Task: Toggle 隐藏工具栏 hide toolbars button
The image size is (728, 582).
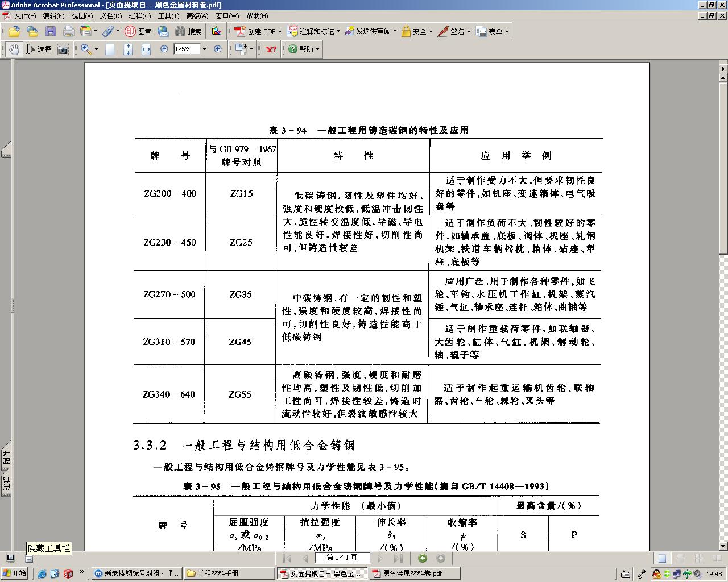Action: pos(29,559)
